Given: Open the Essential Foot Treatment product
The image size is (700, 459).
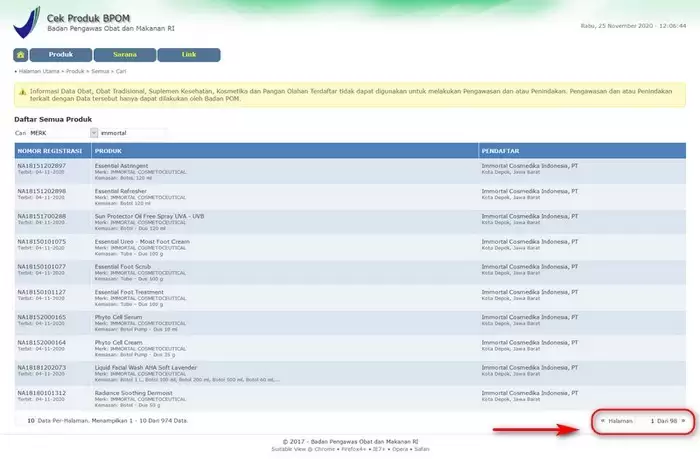Looking at the screenshot, I should coord(129,292).
